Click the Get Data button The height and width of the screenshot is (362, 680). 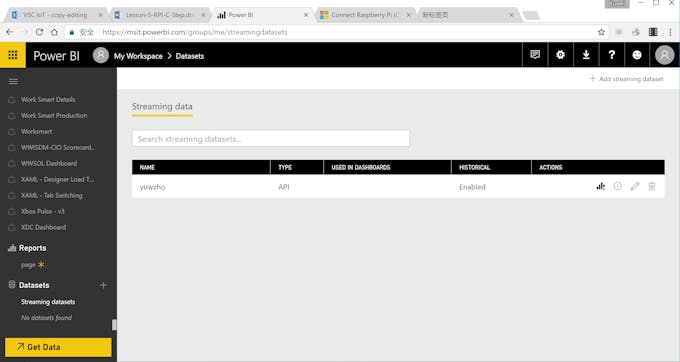pyautogui.click(x=58, y=347)
